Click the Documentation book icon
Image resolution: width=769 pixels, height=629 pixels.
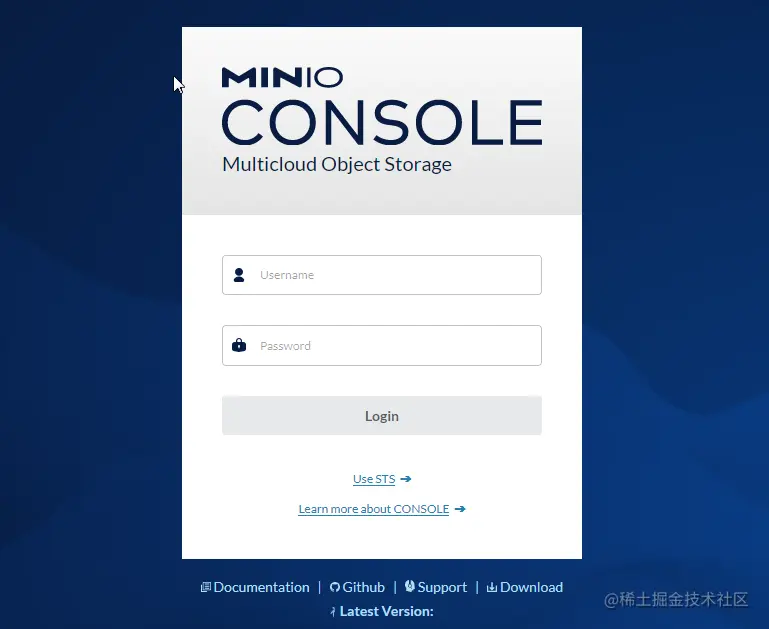click(206, 587)
